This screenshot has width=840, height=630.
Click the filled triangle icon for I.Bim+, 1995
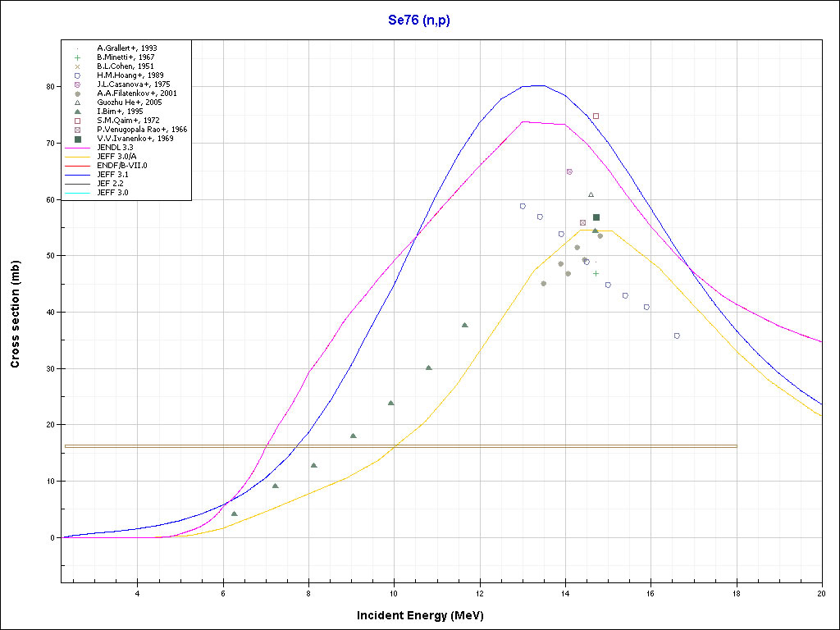click(x=77, y=112)
